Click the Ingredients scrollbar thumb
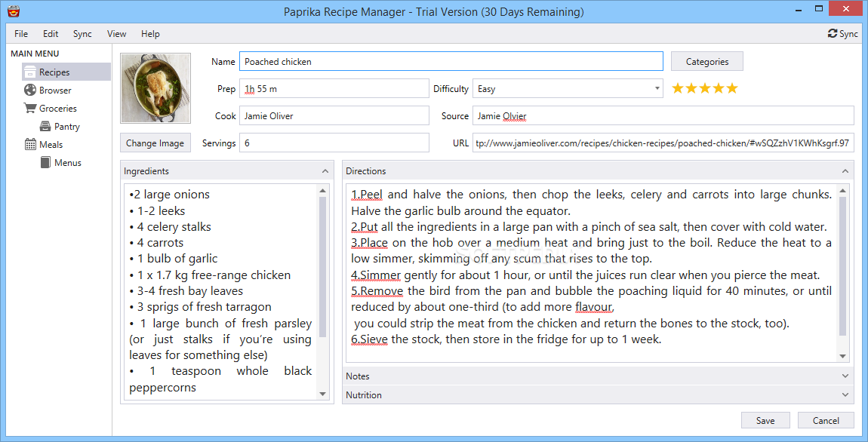868x442 pixels. coord(323,267)
